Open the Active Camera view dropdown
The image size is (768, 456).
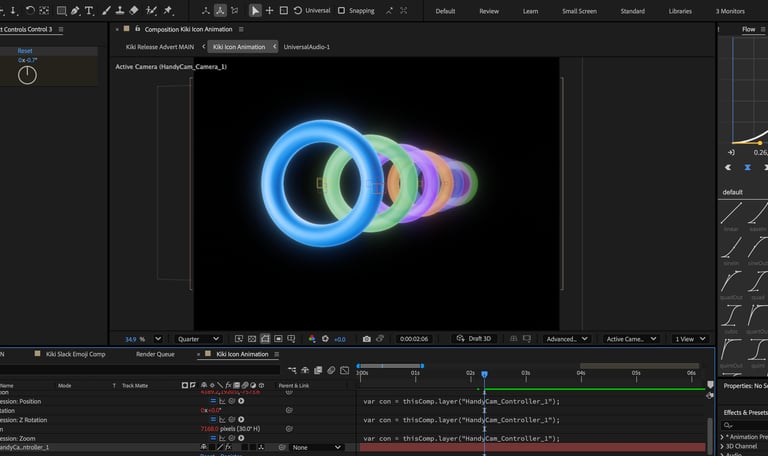coord(630,339)
